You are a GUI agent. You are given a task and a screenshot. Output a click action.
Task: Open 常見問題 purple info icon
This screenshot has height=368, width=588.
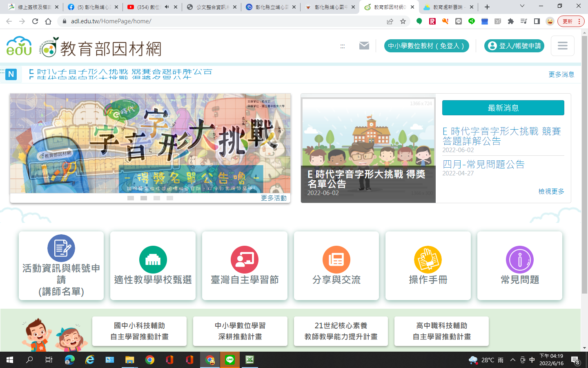coord(519,259)
